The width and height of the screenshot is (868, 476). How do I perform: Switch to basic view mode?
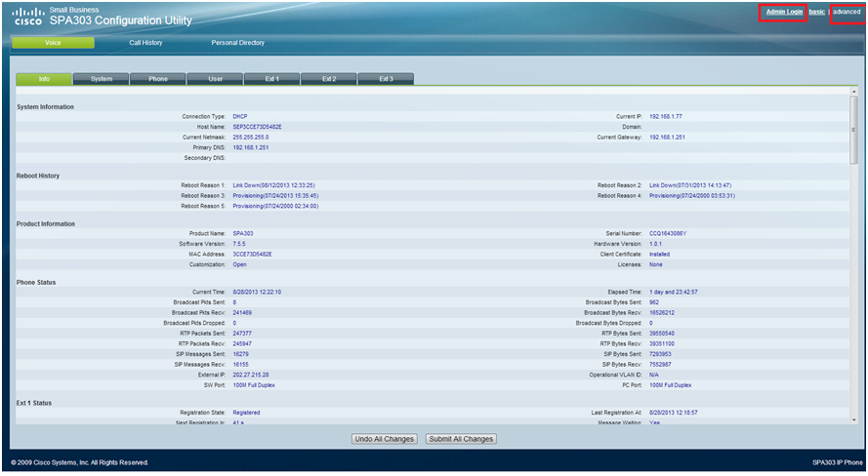[816, 12]
